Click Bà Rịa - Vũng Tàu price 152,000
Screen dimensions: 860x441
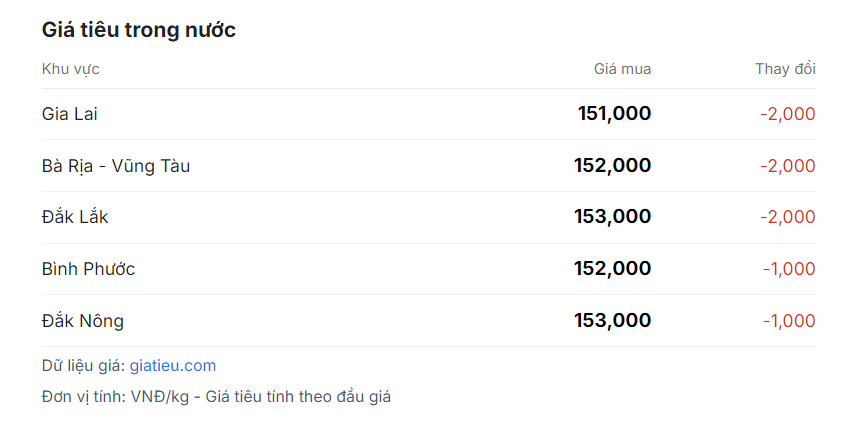613,166
